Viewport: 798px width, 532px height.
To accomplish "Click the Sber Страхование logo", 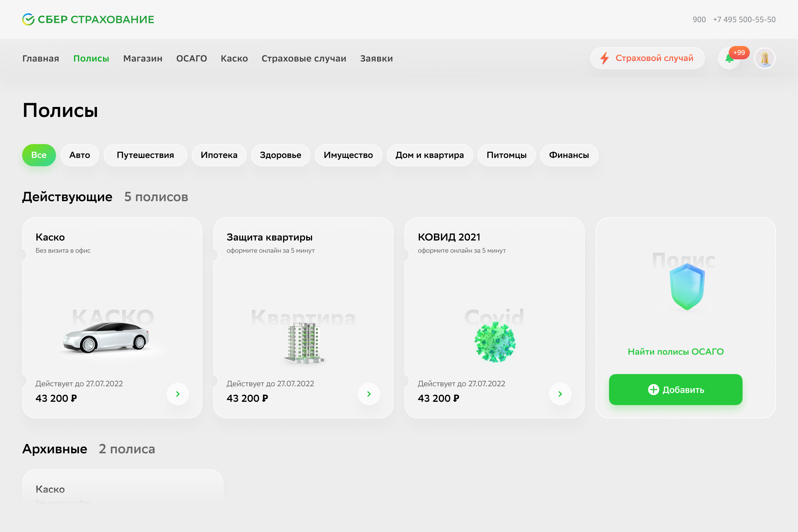I will tap(88, 19).
